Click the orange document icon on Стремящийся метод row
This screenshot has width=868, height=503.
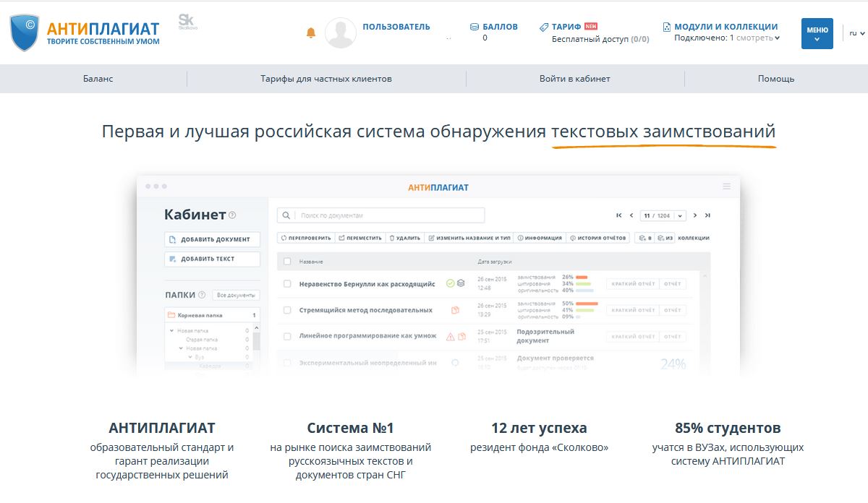coord(456,310)
